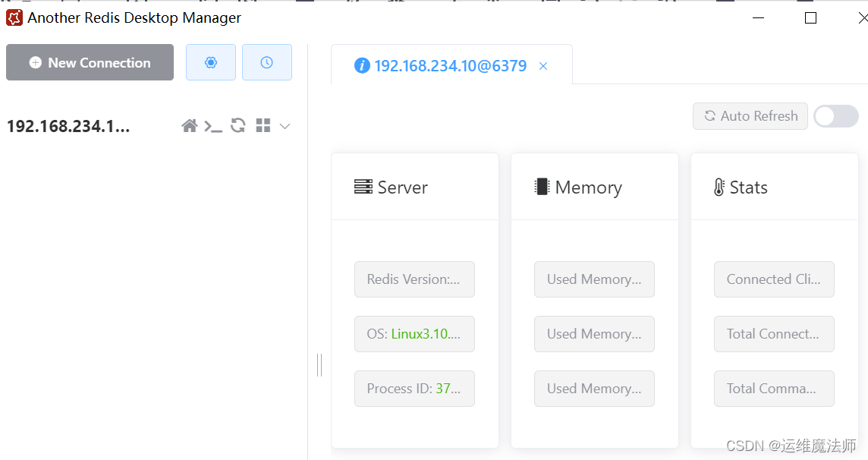
Task: Reload keys with the refresh icon
Action: (x=237, y=125)
